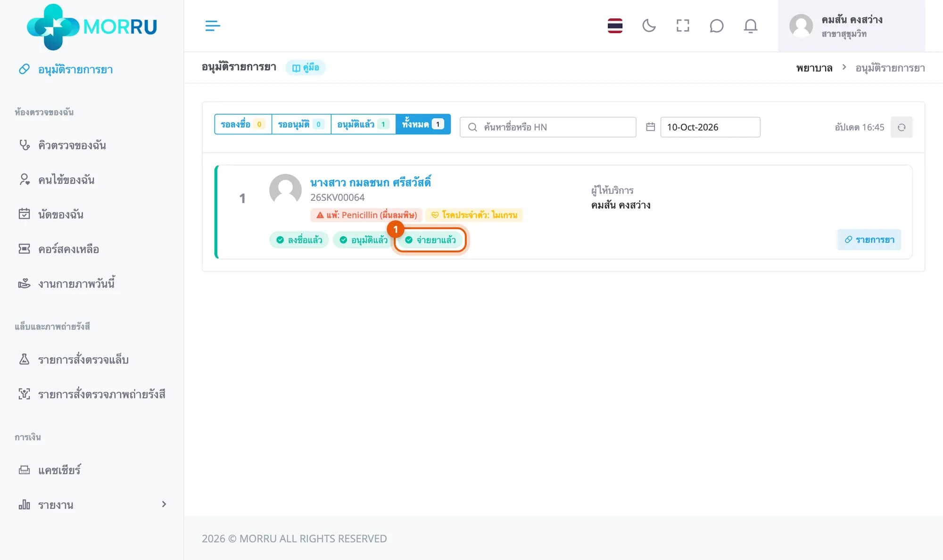Open user profile menu คมสัน คงสว่าง
This screenshot has width=943, height=560.
851,26
